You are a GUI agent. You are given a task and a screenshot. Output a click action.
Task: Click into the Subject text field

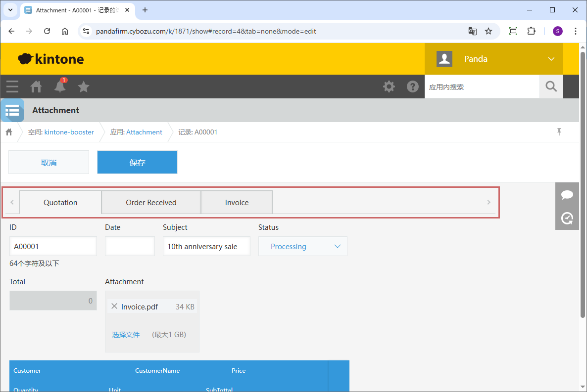[x=206, y=246]
